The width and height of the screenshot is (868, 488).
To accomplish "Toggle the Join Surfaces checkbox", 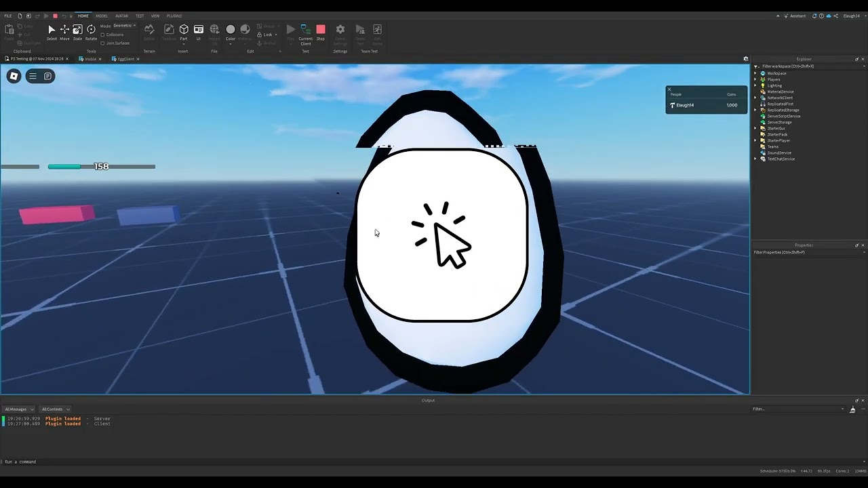I will click(x=103, y=43).
